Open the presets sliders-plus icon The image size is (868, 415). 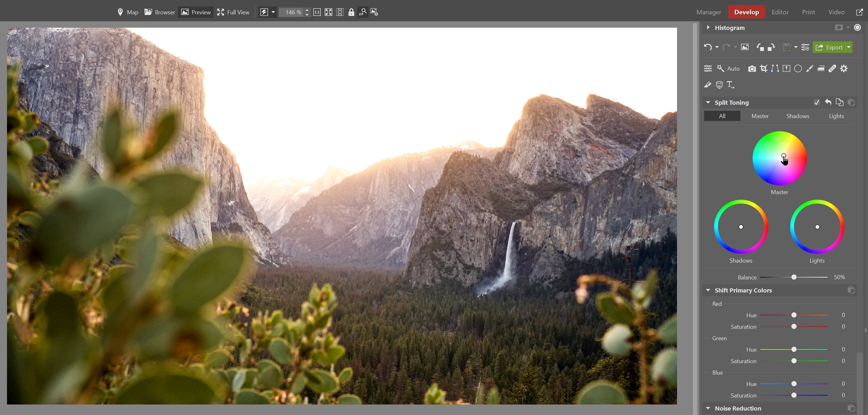(805, 47)
